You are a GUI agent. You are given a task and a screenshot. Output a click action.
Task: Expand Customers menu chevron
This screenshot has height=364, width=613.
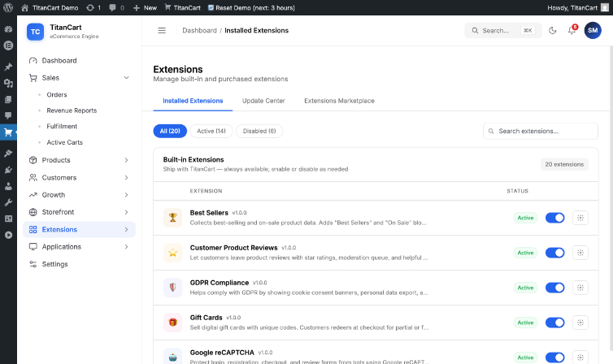[126, 178]
